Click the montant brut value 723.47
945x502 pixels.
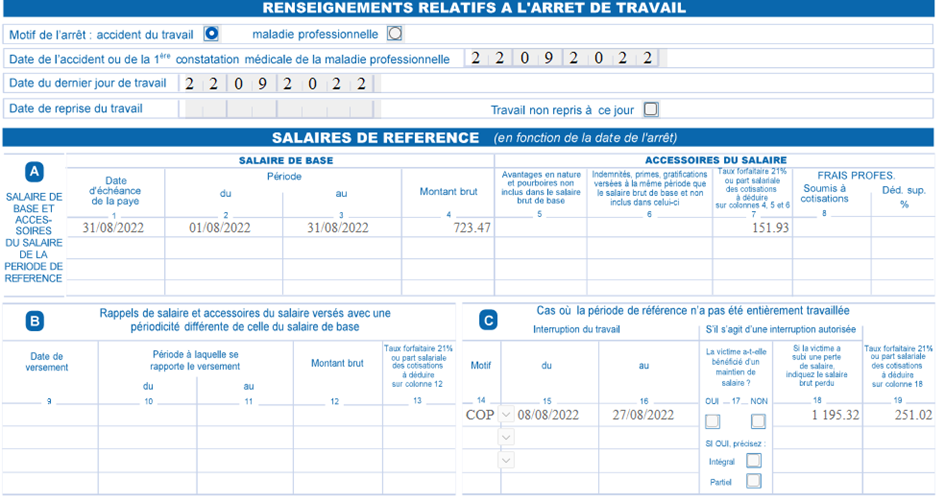(x=472, y=228)
